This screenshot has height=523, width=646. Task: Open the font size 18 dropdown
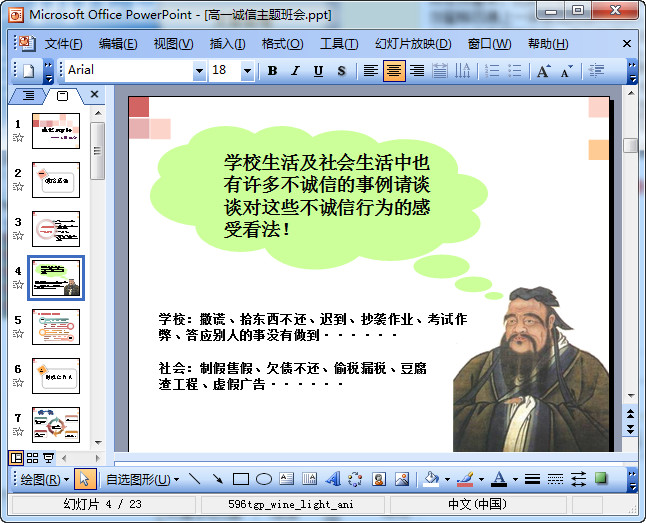click(x=247, y=71)
